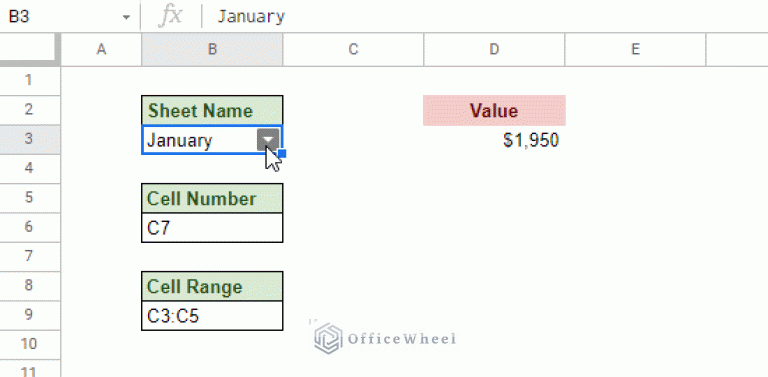This screenshot has height=377, width=768.
Task: Select column B header
Action: [x=212, y=49]
